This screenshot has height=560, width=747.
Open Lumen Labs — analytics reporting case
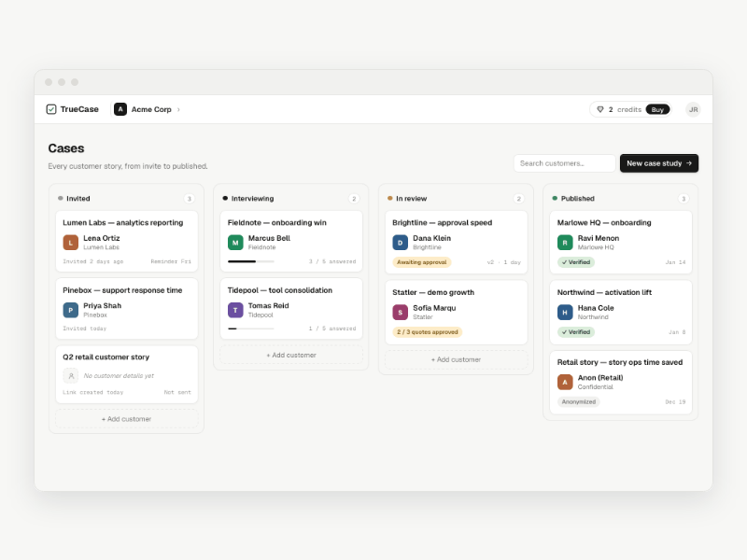tap(126, 241)
